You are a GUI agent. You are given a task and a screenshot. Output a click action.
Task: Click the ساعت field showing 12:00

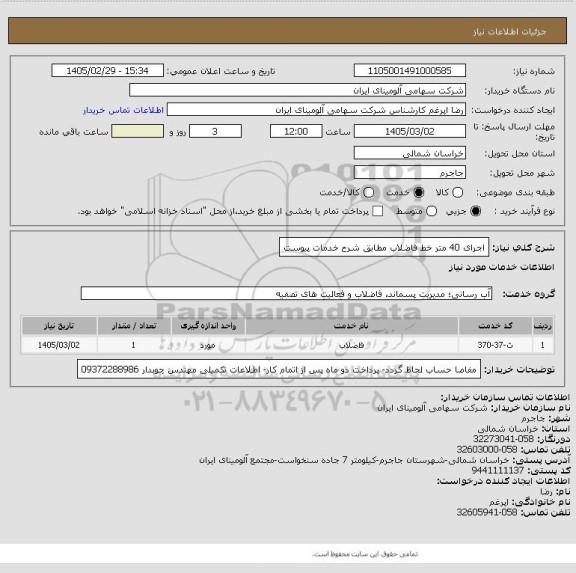point(296,131)
